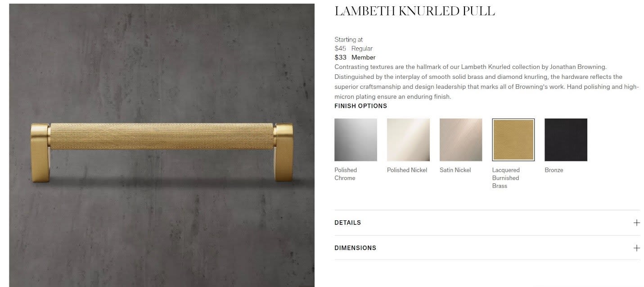Click the Satin Nickel text label
The image size is (644, 287).
(455, 170)
